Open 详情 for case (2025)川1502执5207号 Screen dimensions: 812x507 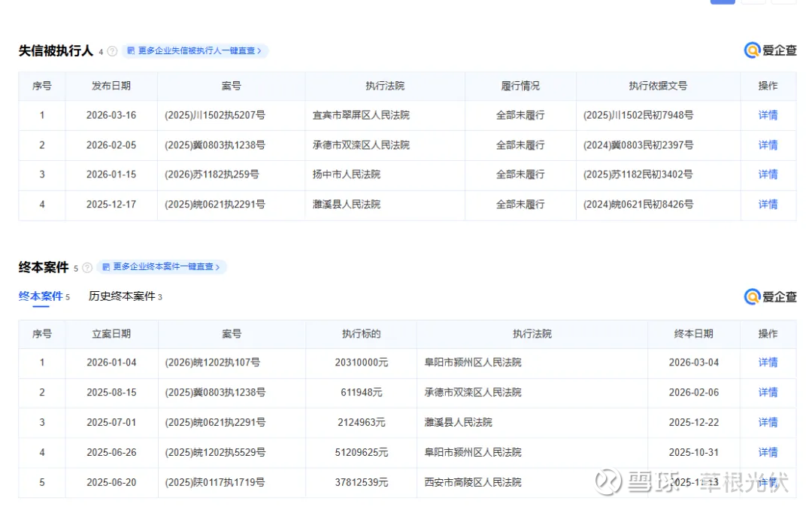tap(768, 115)
